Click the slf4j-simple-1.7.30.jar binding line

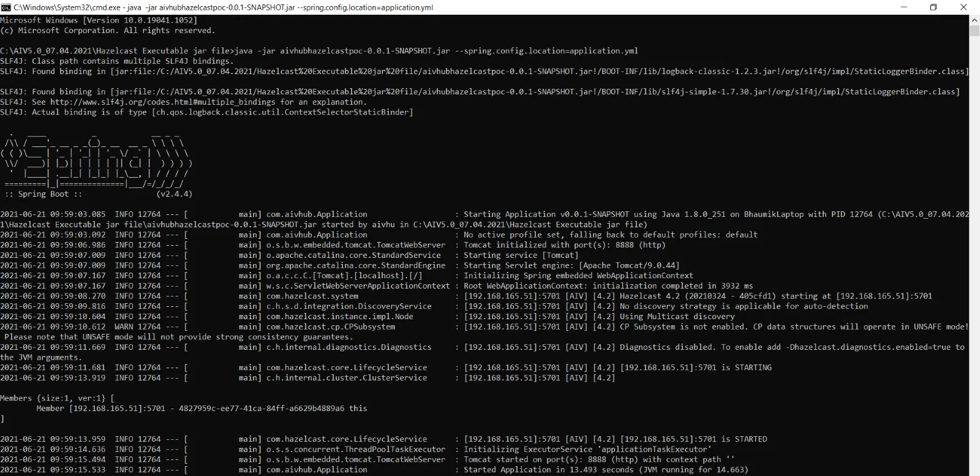click(480, 92)
